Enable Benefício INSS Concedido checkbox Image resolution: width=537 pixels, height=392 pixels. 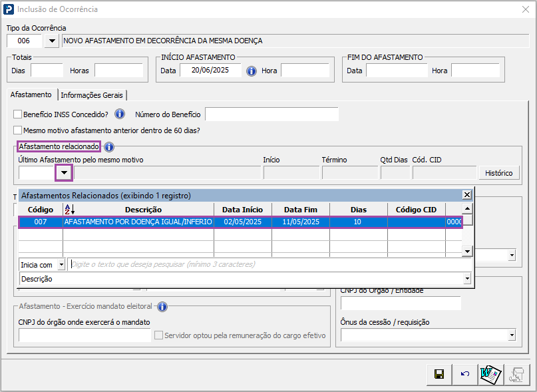18,114
